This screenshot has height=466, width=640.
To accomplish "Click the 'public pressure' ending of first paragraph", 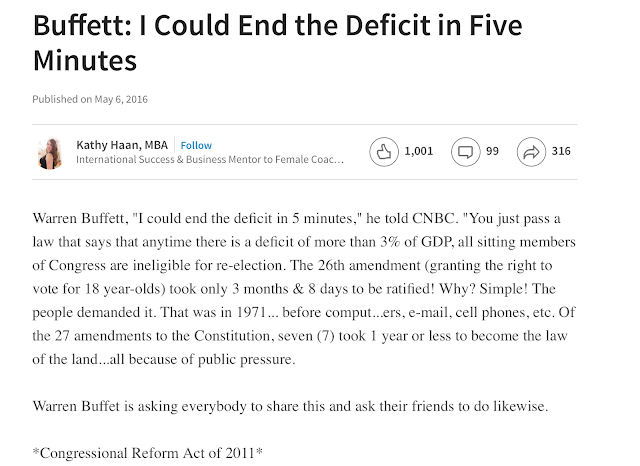I will point(246,359).
